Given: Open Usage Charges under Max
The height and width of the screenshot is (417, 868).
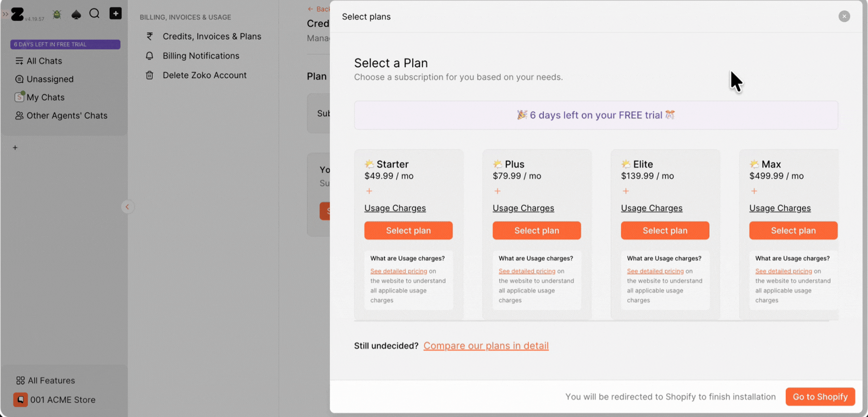Looking at the screenshot, I should 780,208.
